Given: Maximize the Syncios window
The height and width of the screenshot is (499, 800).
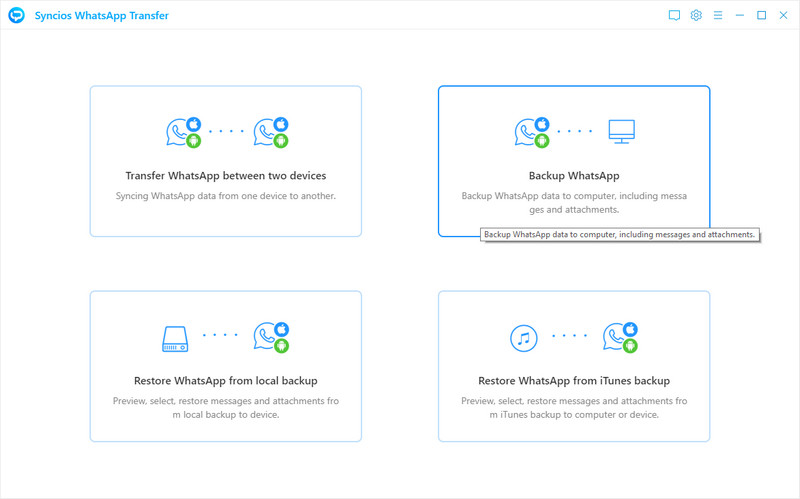Looking at the screenshot, I should [761, 15].
